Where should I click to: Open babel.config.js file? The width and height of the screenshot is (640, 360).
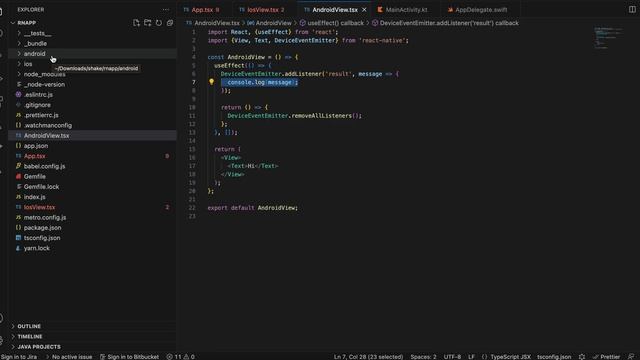point(44,166)
